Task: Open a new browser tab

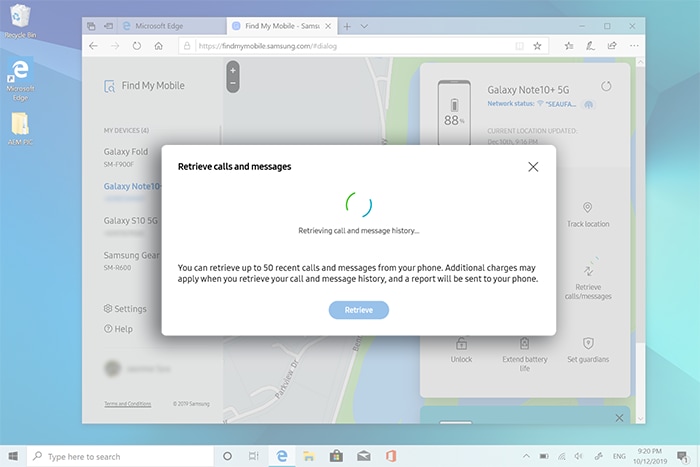Action: [x=347, y=26]
